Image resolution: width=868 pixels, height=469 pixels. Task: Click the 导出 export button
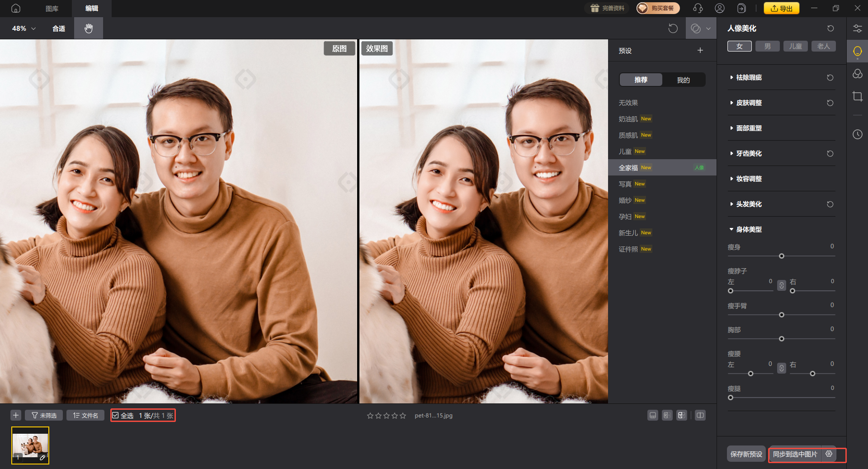click(x=781, y=8)
